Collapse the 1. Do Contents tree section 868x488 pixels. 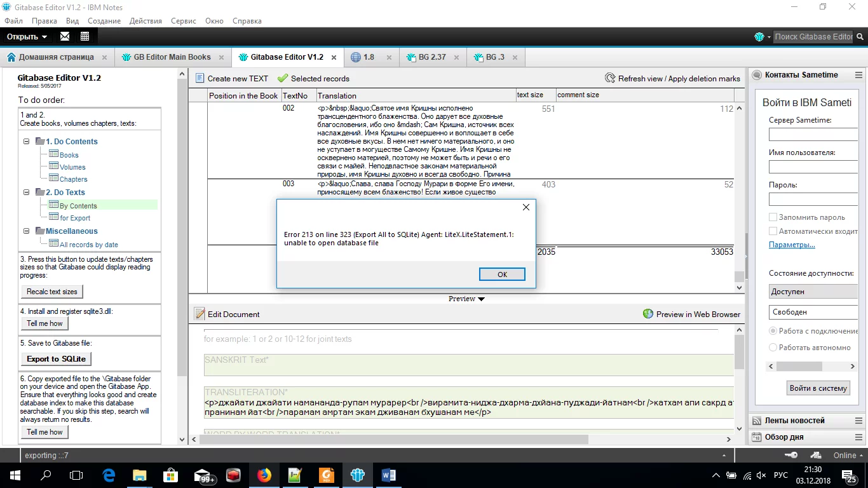27,142
